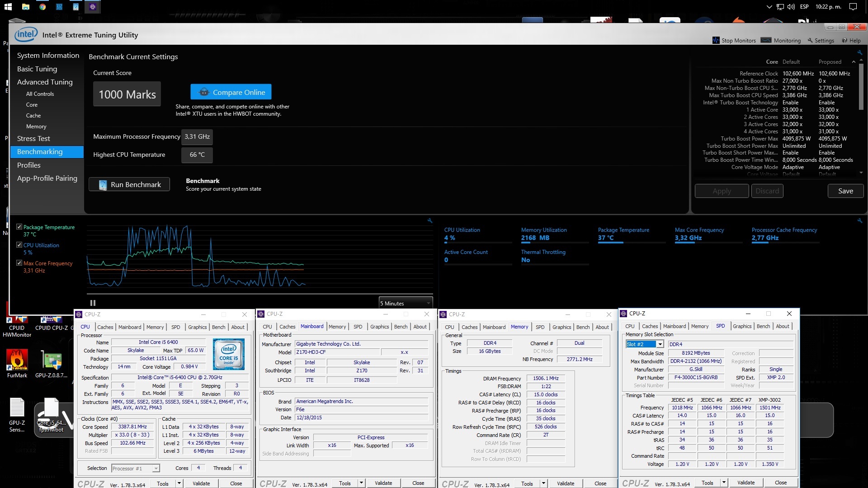Select Cache under Advanced Tuning

(x=33, y=116)
